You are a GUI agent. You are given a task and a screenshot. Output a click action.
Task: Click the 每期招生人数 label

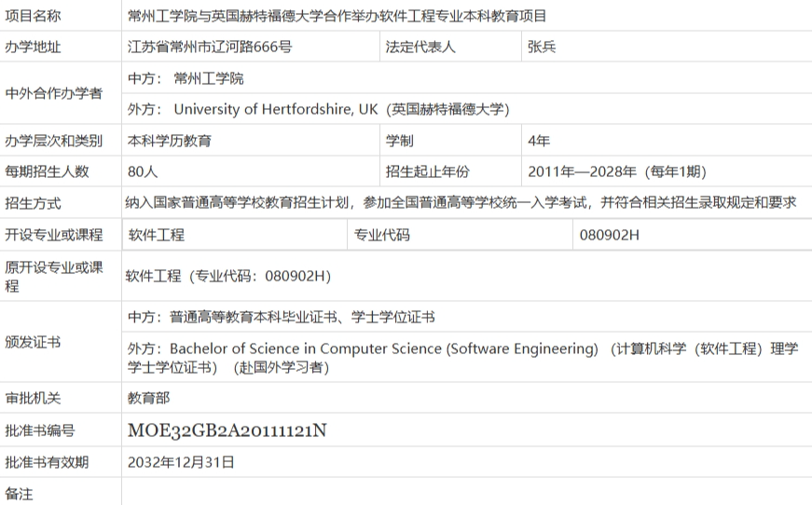(x=48, y=171)
